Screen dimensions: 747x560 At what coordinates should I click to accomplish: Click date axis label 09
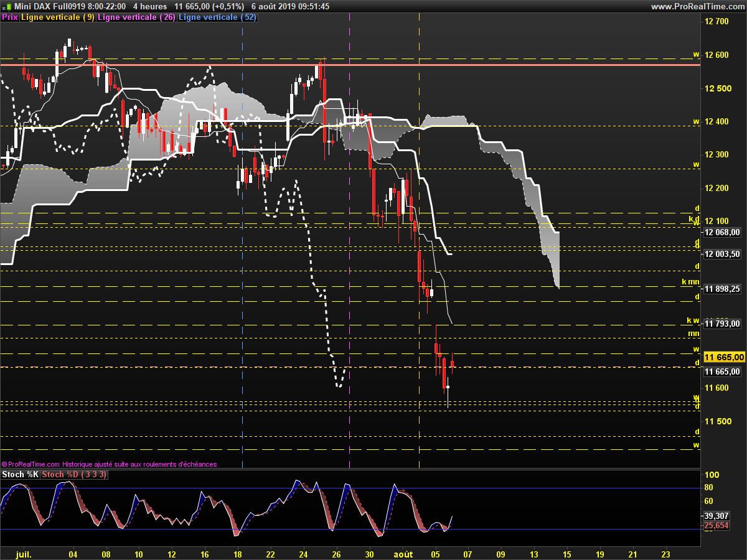tap(501, 553)
